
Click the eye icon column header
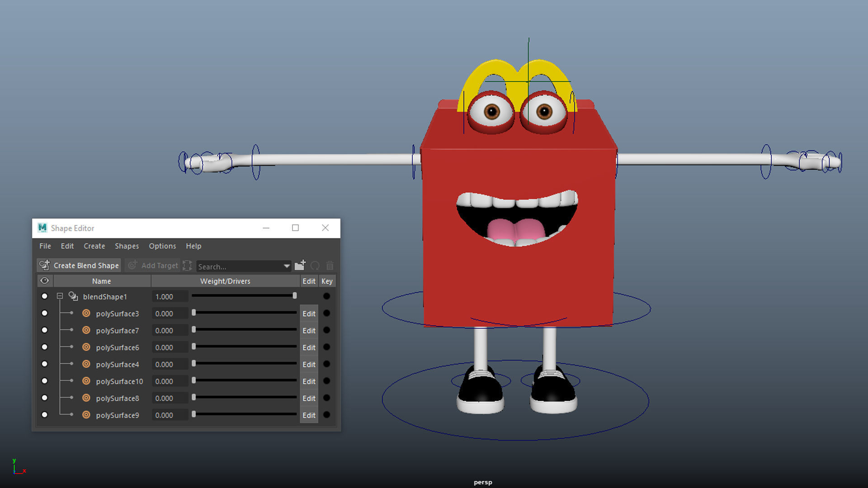pos(44,281)
